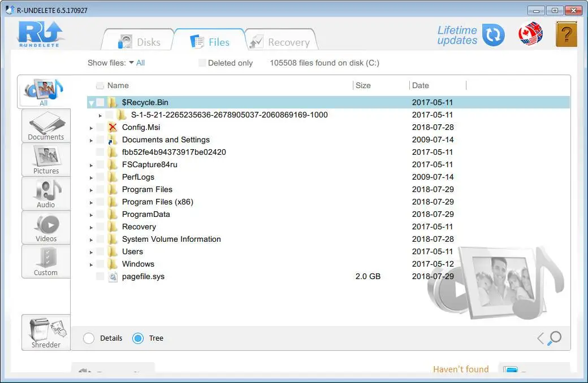Enable the Deleted only checkbox
The width and height of the screenshot is (588, 383).
[x=202, y=63]
